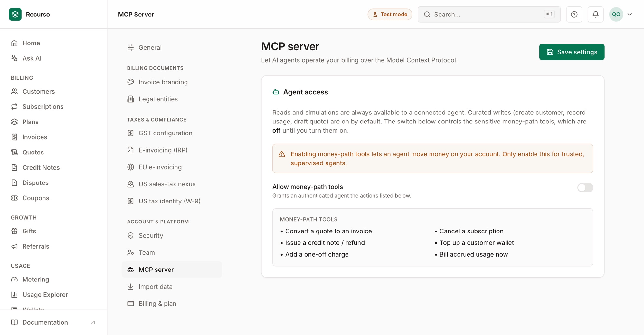The height and width of the screenshot is (335, 644).
Task: Focus the Search field
Action: point(489,14)
